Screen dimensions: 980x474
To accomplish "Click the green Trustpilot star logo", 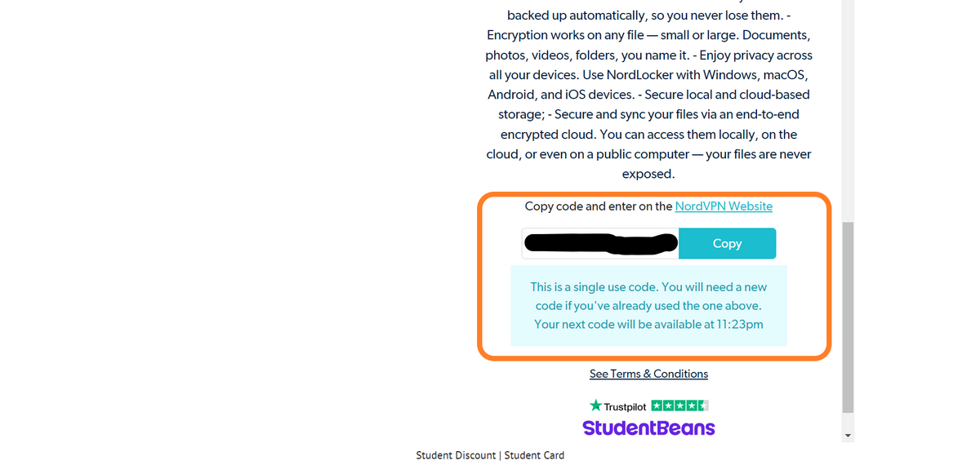I will coord(595,405).
